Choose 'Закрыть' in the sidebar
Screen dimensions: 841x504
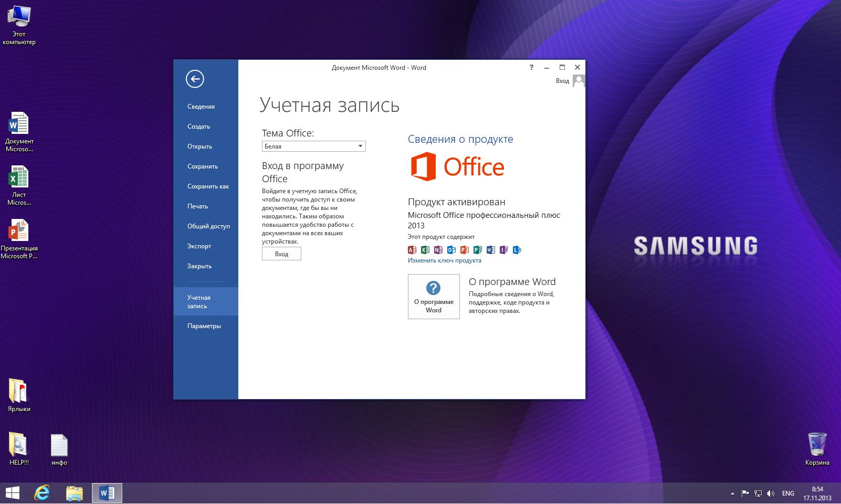206,266
